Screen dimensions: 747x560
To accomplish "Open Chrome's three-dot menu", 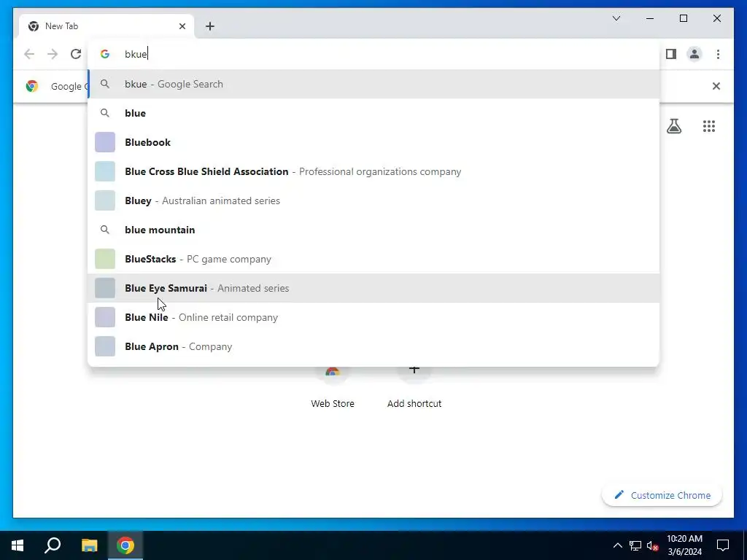I will click(x=718, y=54).
